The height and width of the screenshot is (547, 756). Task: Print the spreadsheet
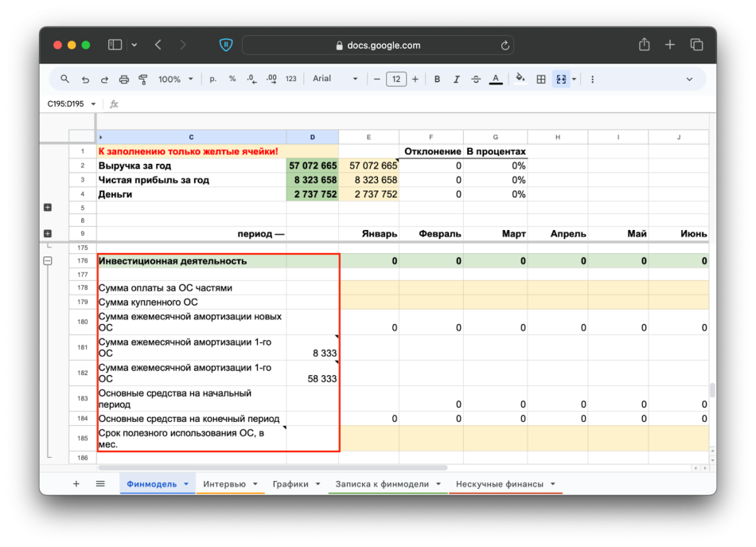click(x=124, y=79)
